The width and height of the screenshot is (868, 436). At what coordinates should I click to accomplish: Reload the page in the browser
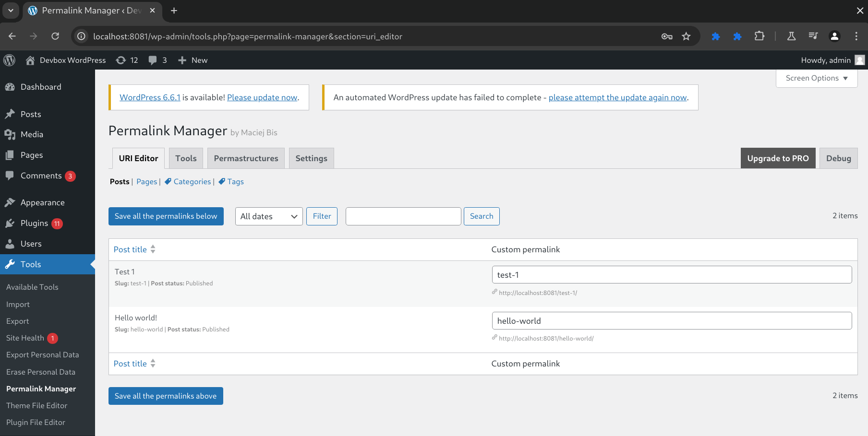click(55, 36)
